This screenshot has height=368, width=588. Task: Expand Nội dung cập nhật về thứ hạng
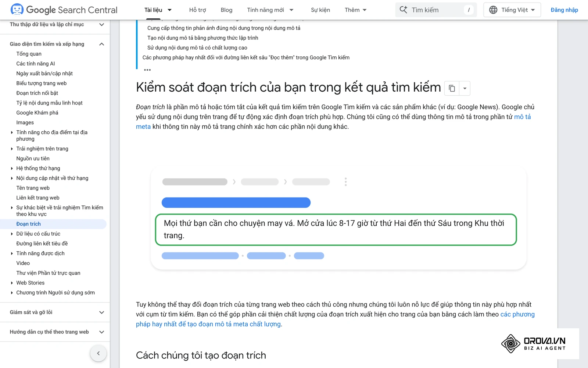(x=12, y=178)
